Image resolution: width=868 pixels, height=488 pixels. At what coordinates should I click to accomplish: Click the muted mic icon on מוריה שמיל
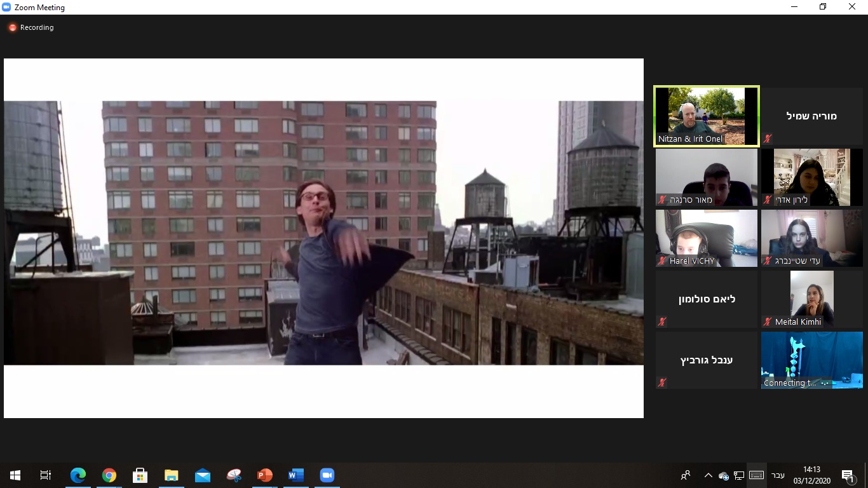coord(768,139)
